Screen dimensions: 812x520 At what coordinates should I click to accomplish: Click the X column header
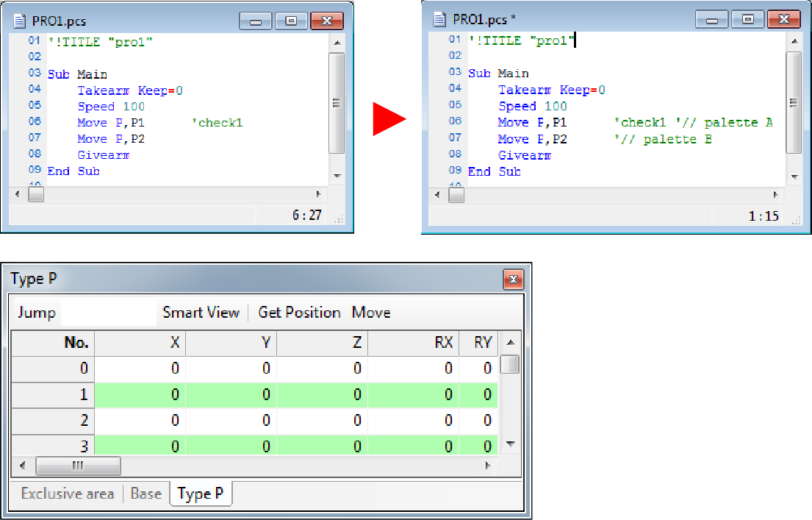pyautogui.click(x=140, y=343)
